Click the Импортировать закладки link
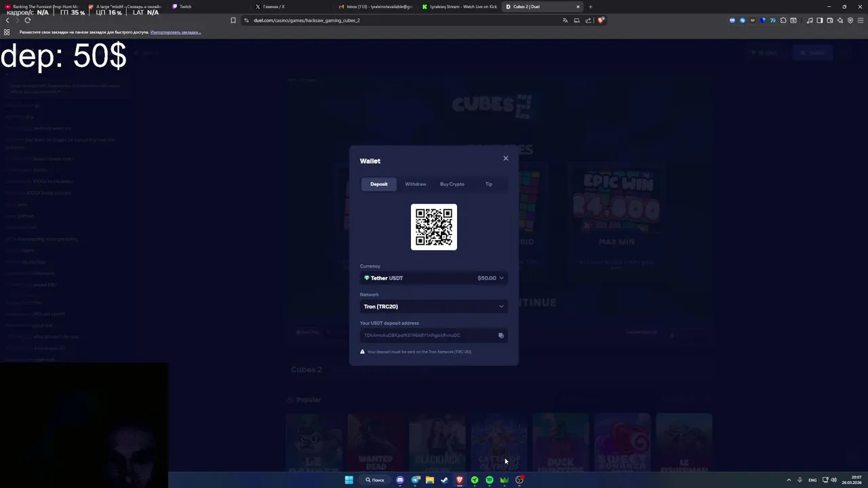The image size is (868, 488). (176, 32)
